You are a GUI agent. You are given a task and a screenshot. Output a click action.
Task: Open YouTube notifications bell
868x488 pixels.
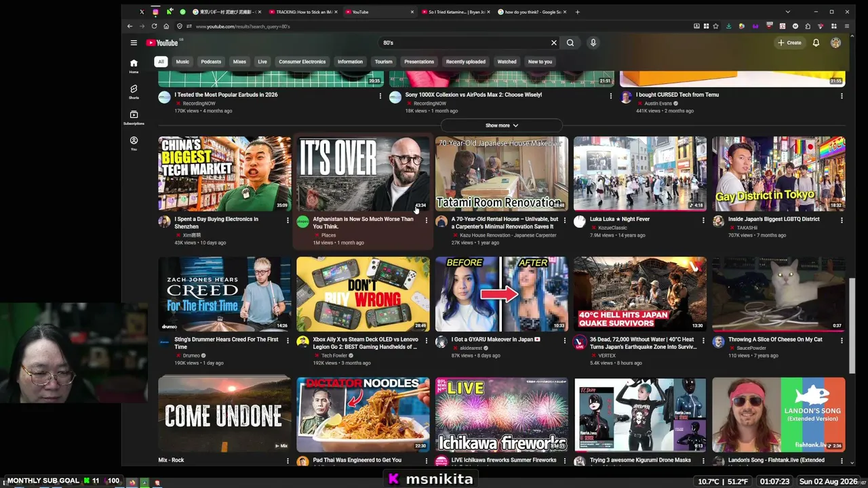(816, 43)
